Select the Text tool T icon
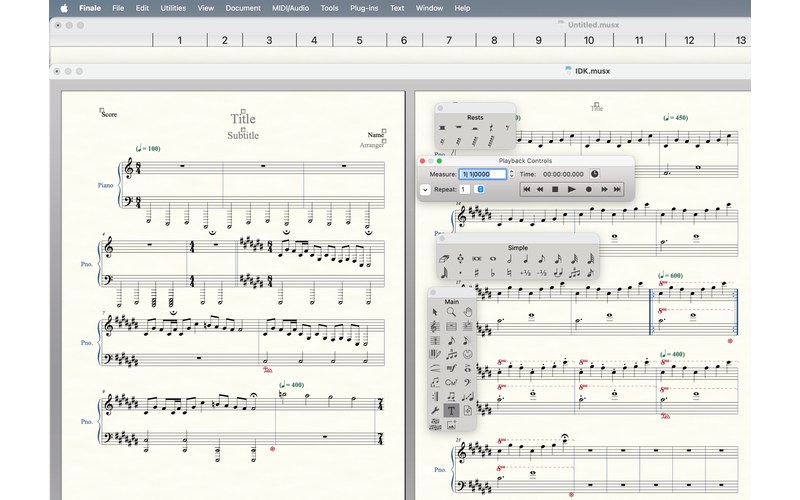The width and height of the screenshot is (800, 500). [x=451, y=410]
